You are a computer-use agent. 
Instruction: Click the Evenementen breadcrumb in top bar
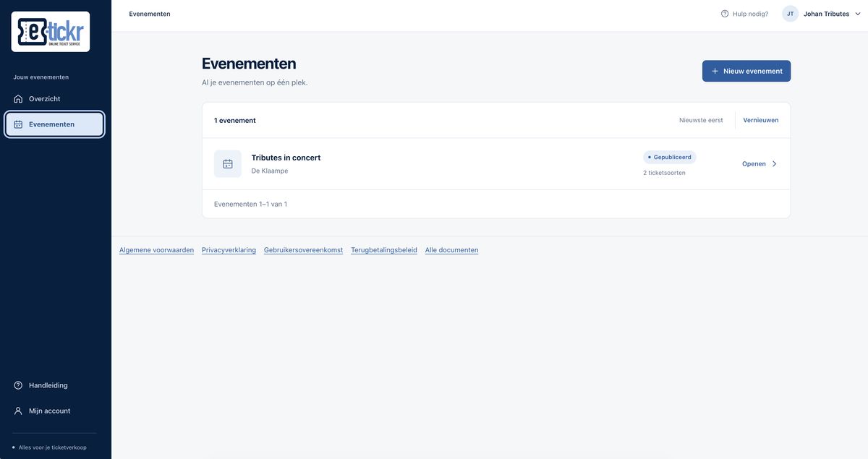pos(150,14)
